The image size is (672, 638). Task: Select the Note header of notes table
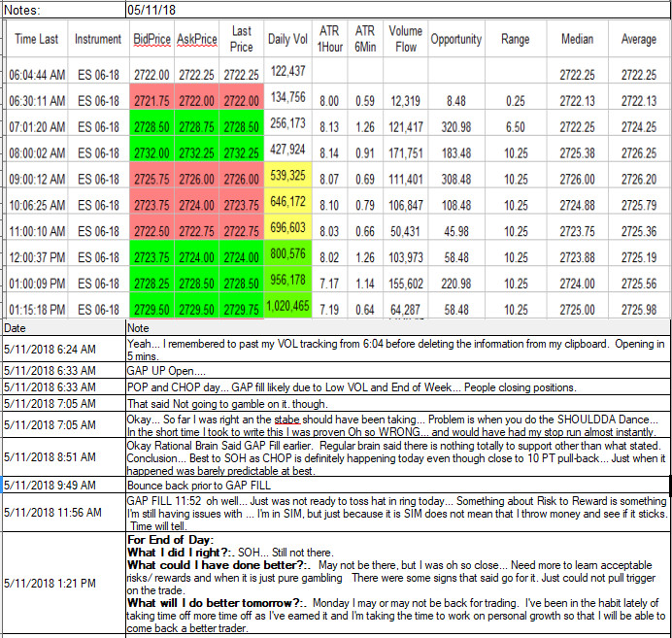coord(398,328)
